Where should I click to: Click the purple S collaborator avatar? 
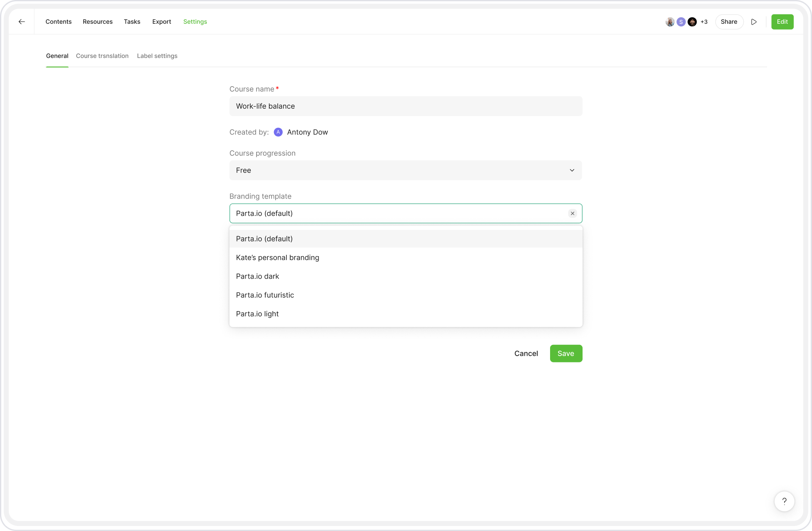coord(681,22)
